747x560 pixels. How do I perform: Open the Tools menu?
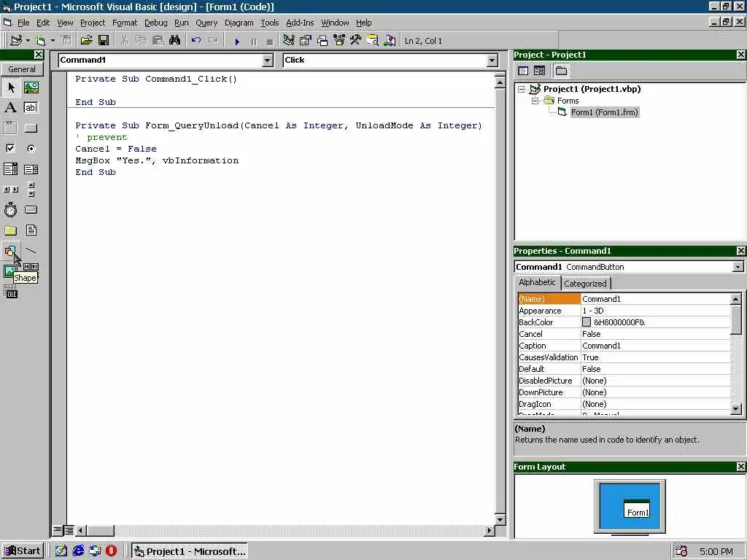[270, 23]
